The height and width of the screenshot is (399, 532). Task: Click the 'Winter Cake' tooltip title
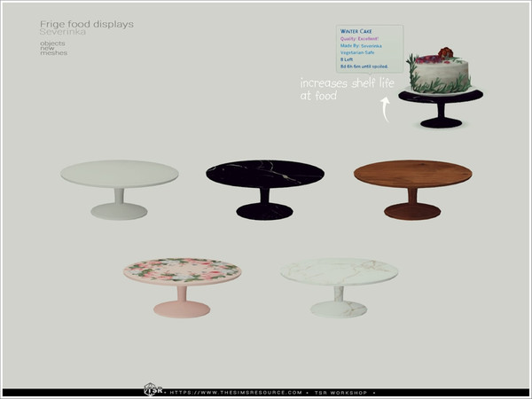tap(356, 31)
